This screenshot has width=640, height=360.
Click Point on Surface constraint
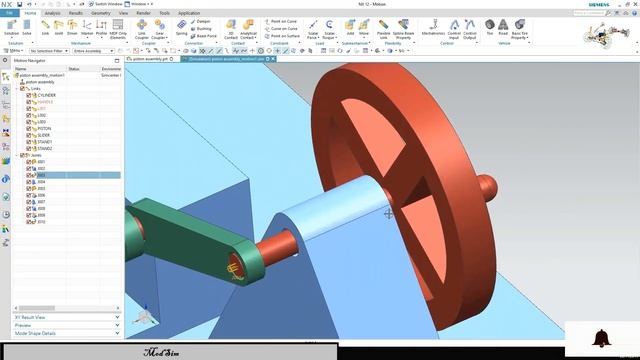(282, 36)
